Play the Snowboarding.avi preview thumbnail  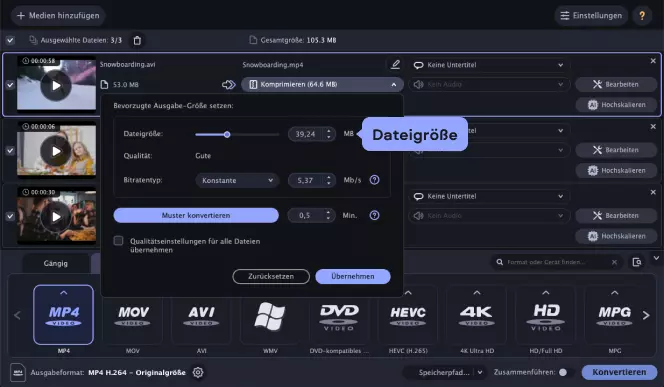[x=56, y=86]
